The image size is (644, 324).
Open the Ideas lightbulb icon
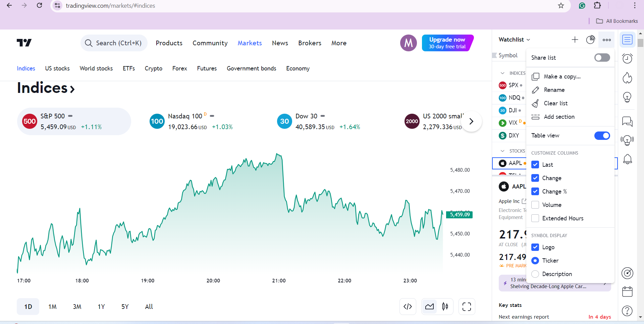click(x=627, y=97)
